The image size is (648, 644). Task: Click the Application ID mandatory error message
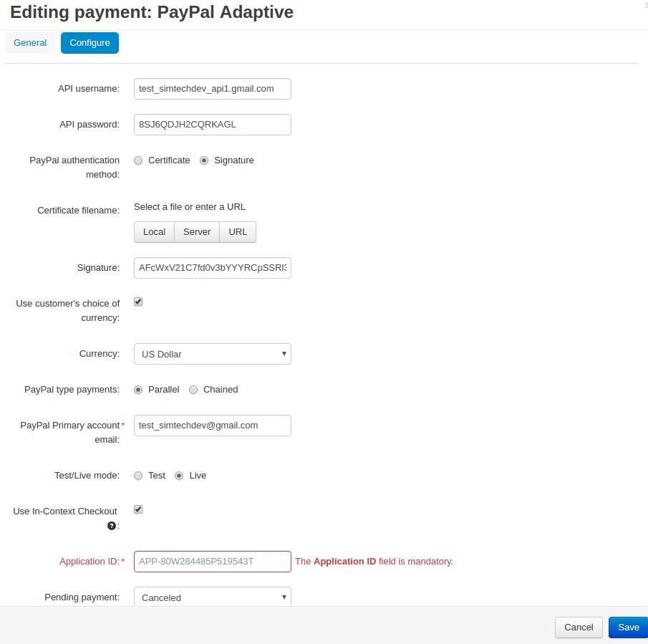pos(374,562)
